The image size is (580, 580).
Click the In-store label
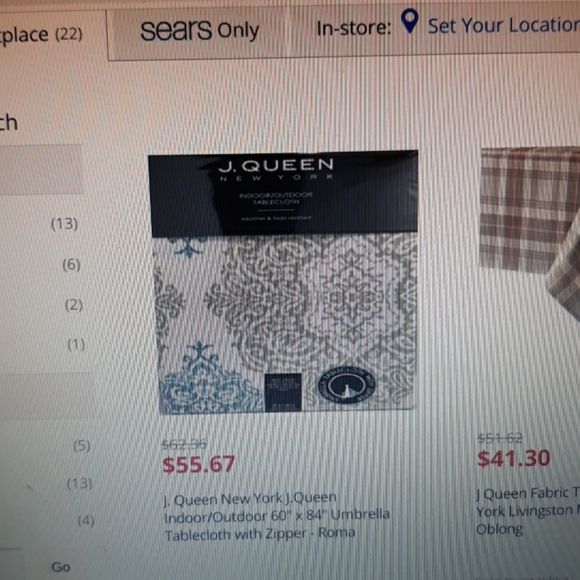354,28
